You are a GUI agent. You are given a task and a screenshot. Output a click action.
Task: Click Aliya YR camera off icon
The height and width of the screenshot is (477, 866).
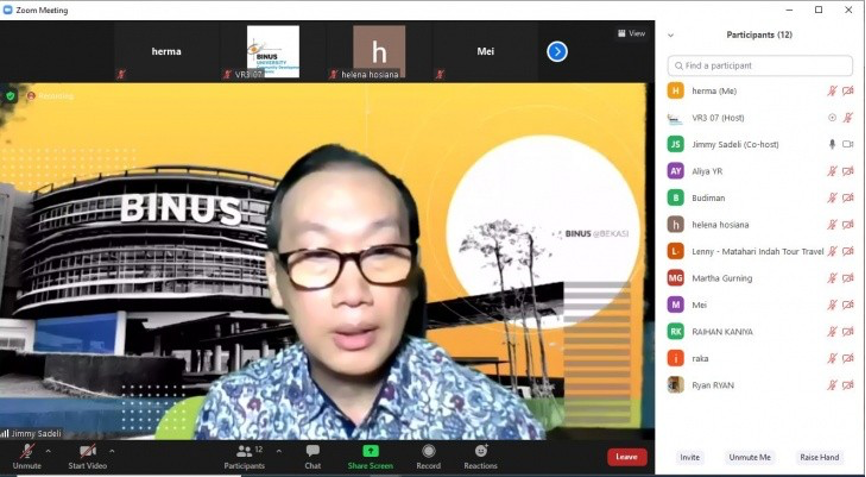[848, 171]
